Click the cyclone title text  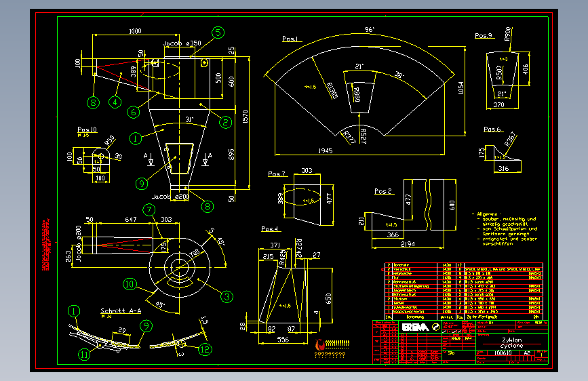coord(511,346)
